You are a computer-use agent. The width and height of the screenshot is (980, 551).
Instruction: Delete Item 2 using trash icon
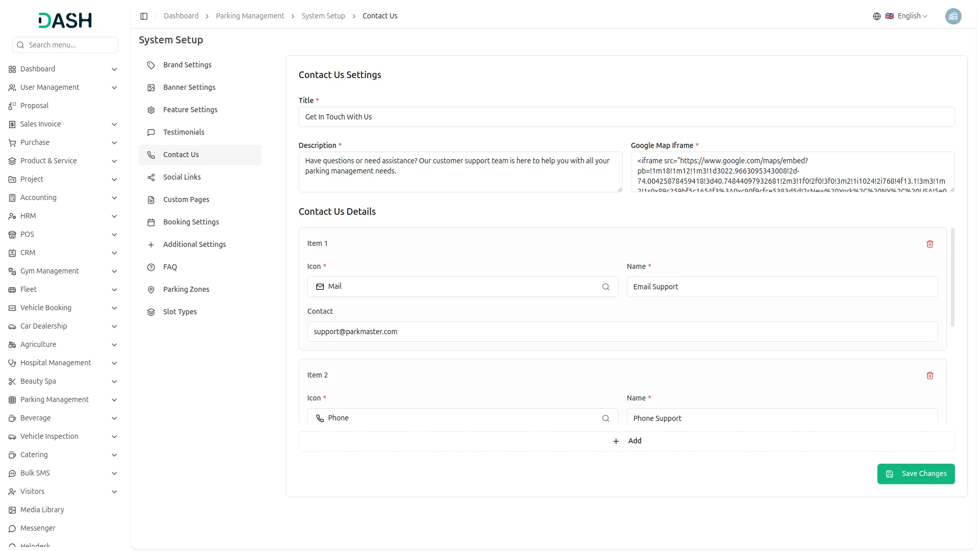[x=929, y=375]
